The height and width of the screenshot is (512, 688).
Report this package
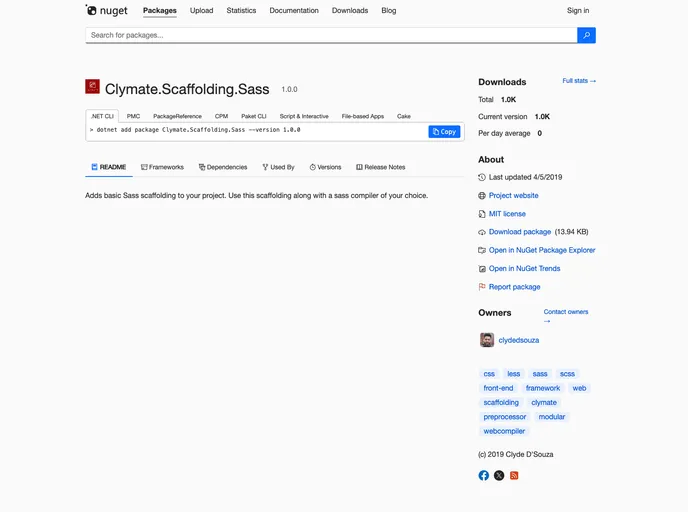coord(514,287)
